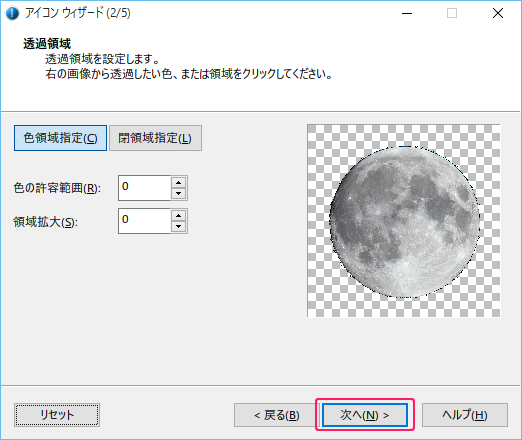Go back with < 戻る(B) button

[277, 415]
